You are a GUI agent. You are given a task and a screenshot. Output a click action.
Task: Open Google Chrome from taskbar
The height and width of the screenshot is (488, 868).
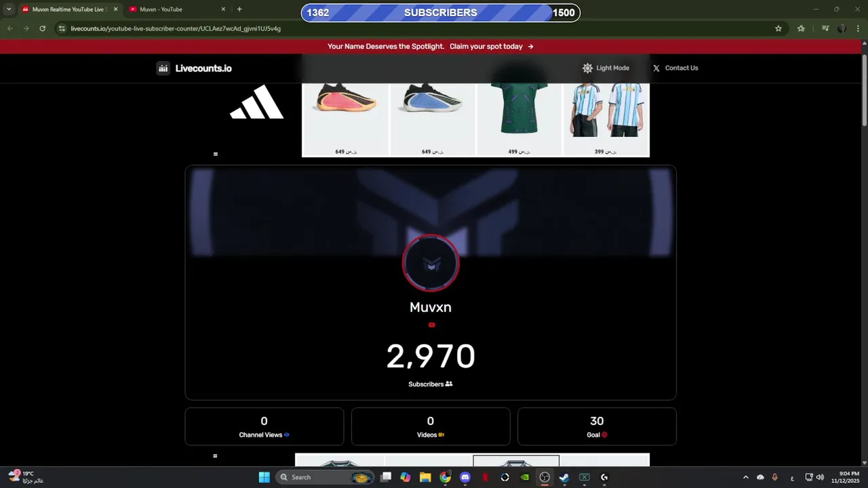coord(445,477)
